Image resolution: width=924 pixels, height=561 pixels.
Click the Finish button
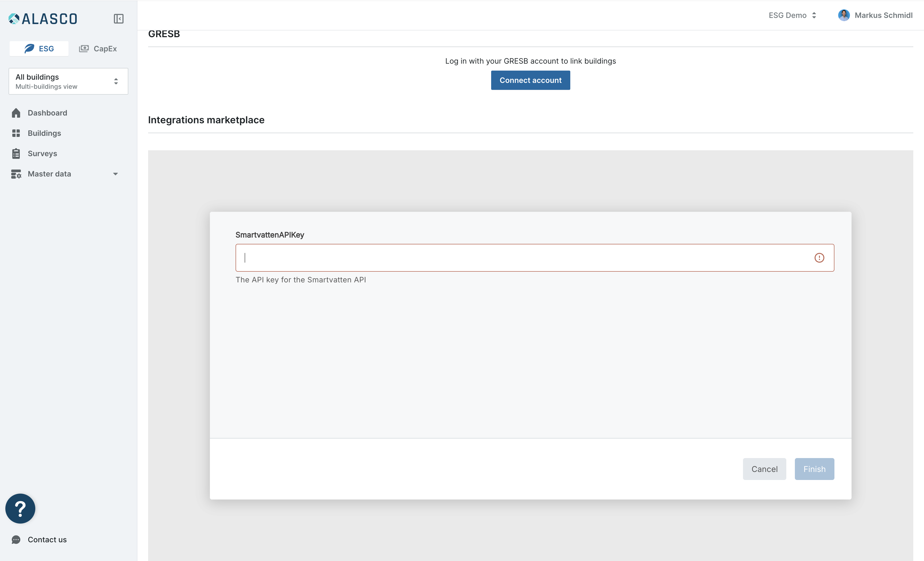[814, 469]
